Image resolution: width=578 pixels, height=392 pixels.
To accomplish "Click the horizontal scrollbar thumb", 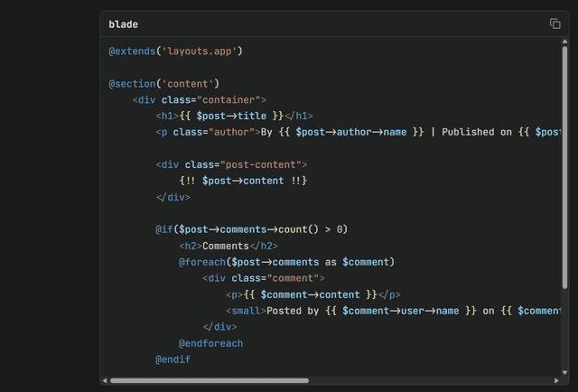I will pos(209,380).
